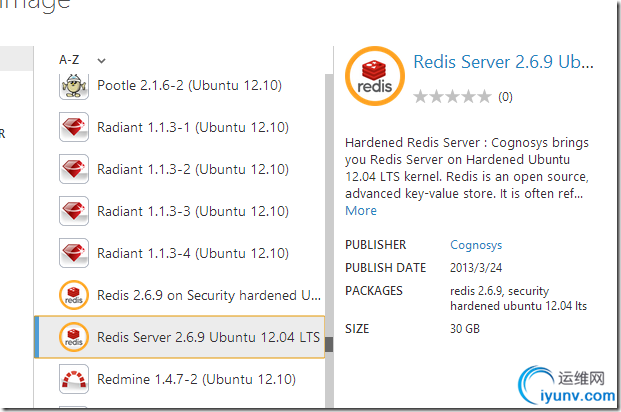The image size is (621, 412).
Task: Click the Radiant 1.1.3-3 ruby icon
Action: point(74,211)
